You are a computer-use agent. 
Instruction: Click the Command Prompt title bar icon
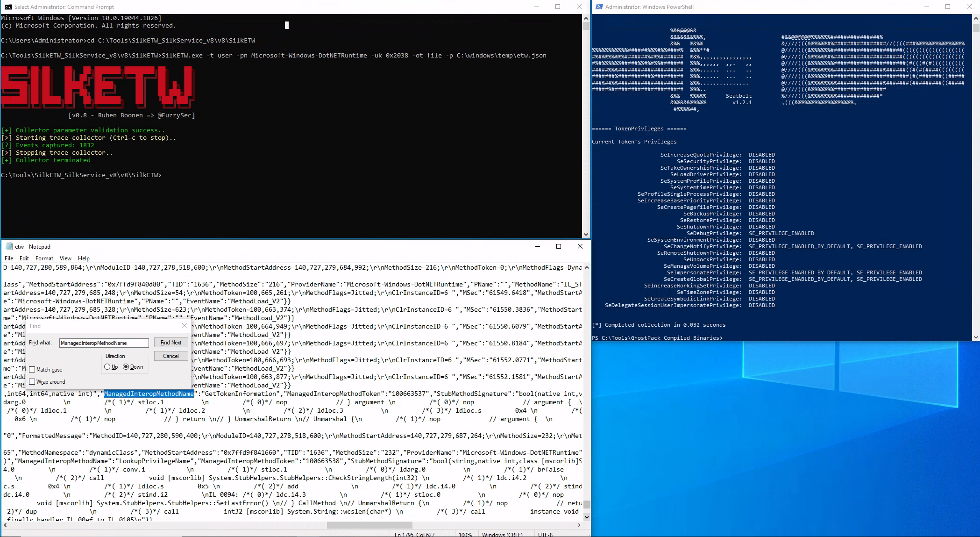(x=8, y=7)
